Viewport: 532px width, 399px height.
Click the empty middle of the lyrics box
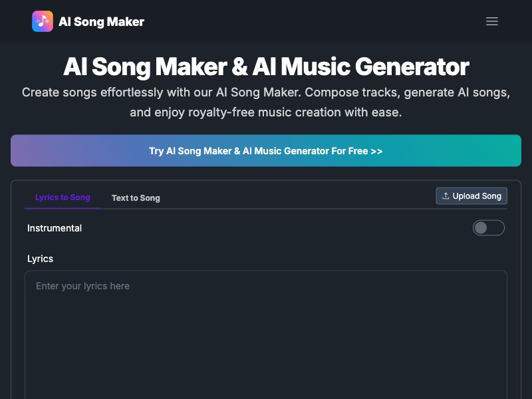click(x=266, y=339)
